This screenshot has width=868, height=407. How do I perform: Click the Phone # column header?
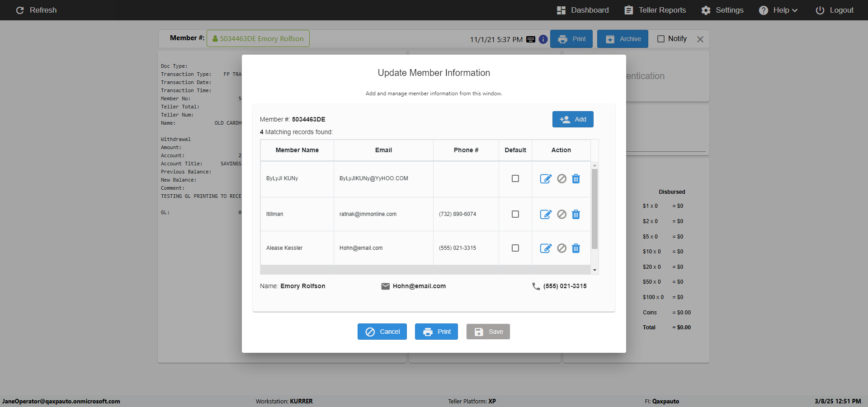pos(466,150)
